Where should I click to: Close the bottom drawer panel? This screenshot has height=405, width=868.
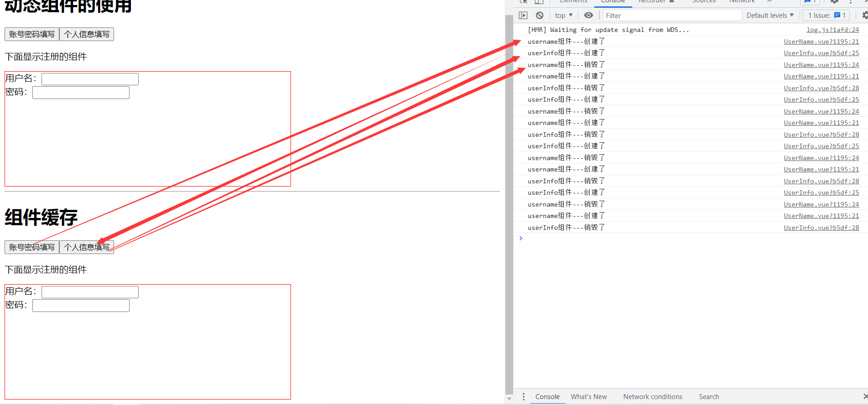click(x=865, y=397)
